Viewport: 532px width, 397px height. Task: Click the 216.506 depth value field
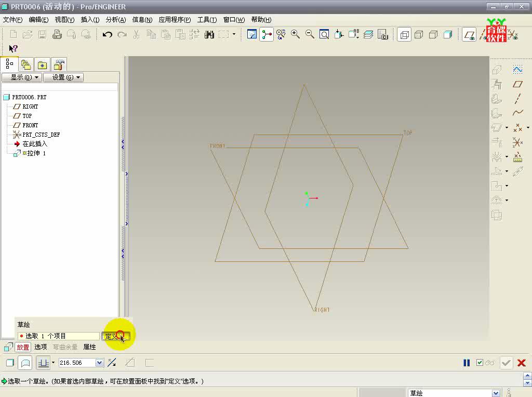[77, 363]
